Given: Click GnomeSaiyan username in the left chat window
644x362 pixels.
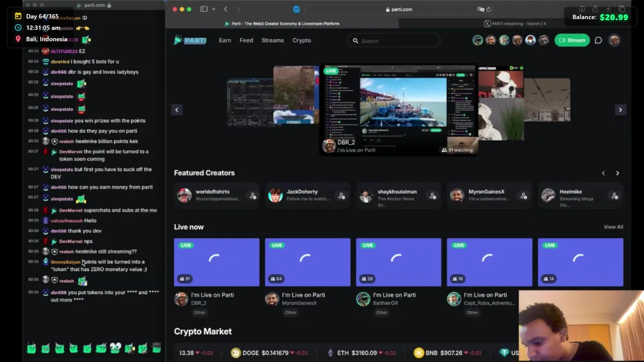Looking at the screenshot, I should [65, 262].
